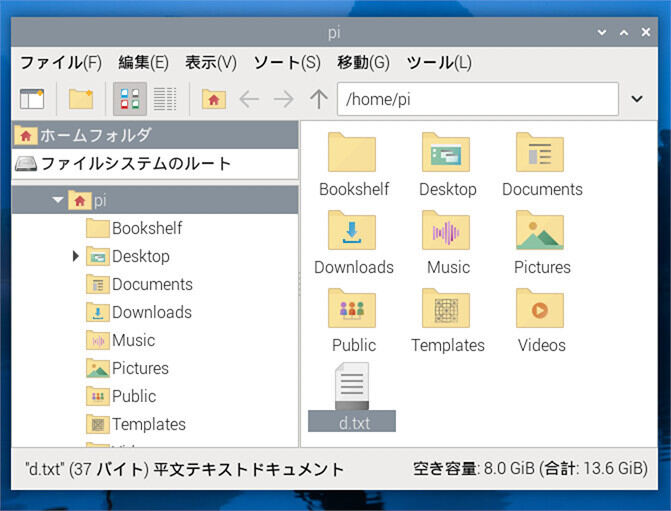Open new window toolbar icon
The height and width of the screenshot is (511, 671).
coord(32,99)
